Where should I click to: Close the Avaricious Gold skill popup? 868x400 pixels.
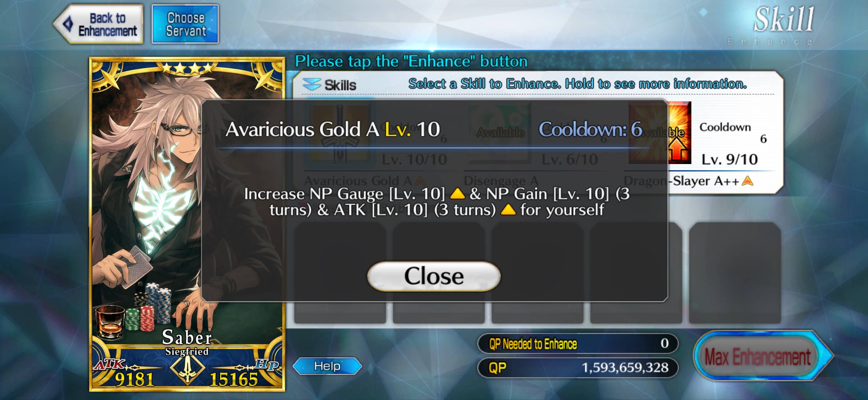coord(434,276)
